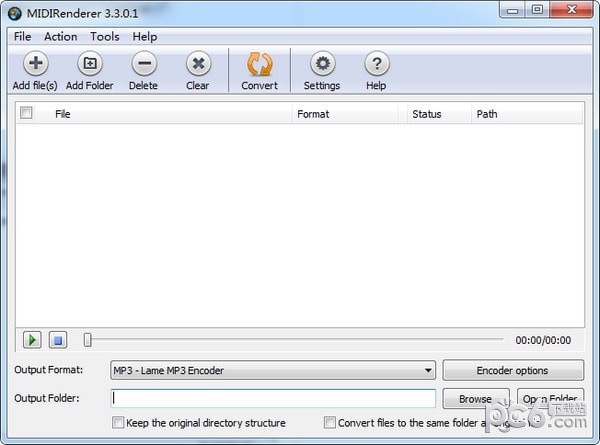Enable Convert files to the same folder
The width and height of the screenshot is (600, 445).
coord(329,422)
